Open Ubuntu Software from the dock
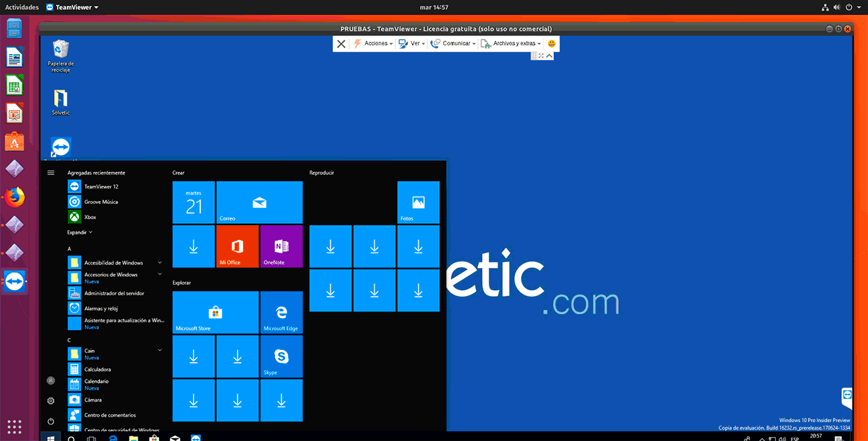Viewport: 868px width, 441px height. (15, 141)
